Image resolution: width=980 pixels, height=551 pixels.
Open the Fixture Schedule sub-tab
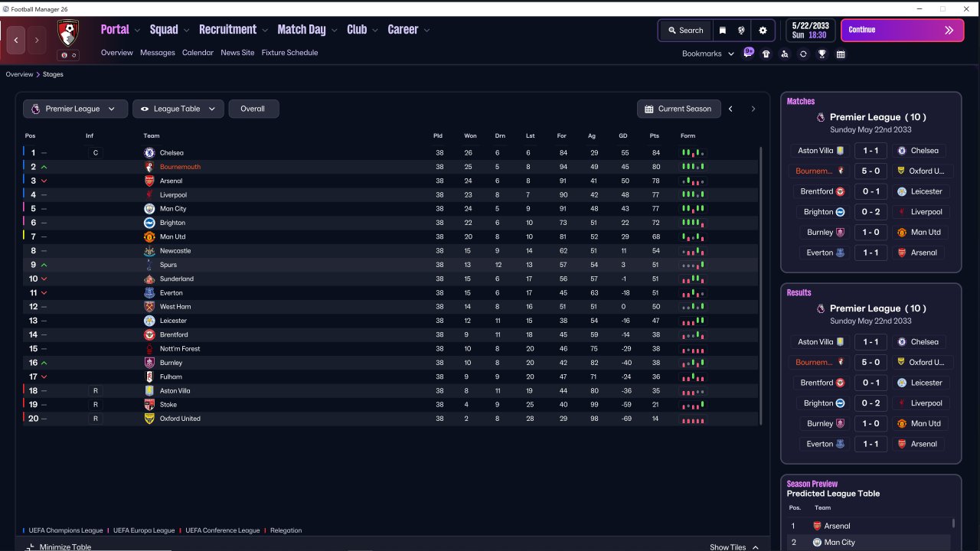tap(289, 53)
